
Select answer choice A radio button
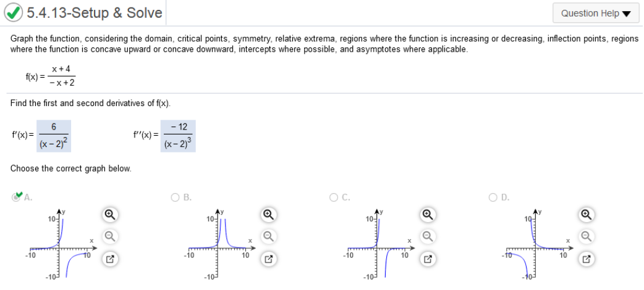[17, 197]
